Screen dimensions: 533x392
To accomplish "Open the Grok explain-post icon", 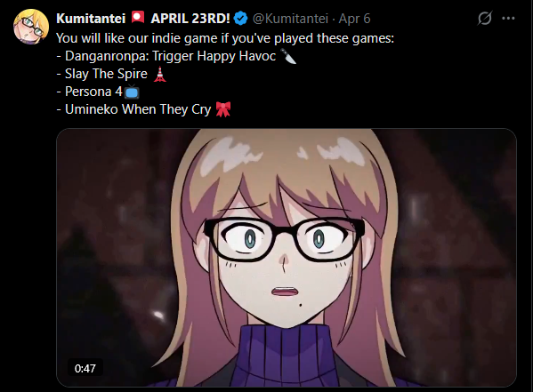I will tap(484, 19).
